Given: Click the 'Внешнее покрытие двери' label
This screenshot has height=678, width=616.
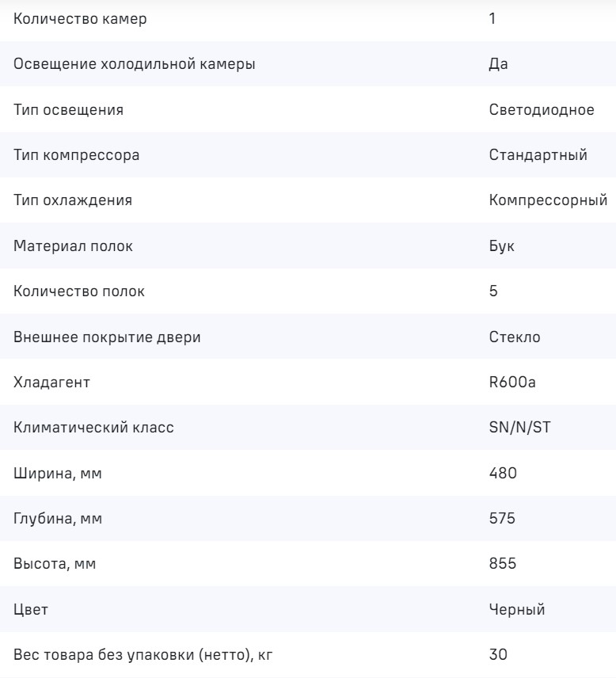Looking at the screenshot, I should 108,337.
